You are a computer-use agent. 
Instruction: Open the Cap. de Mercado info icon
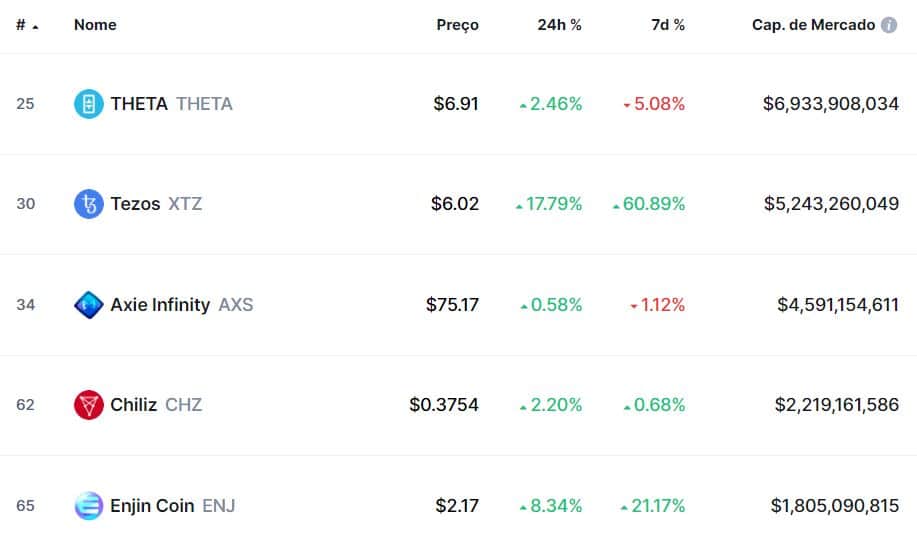[889, 25]
